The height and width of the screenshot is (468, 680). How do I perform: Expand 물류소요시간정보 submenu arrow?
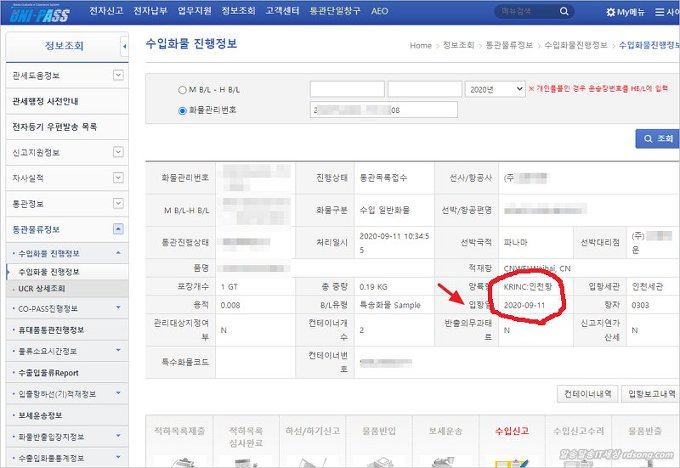[x=118, y=350]
